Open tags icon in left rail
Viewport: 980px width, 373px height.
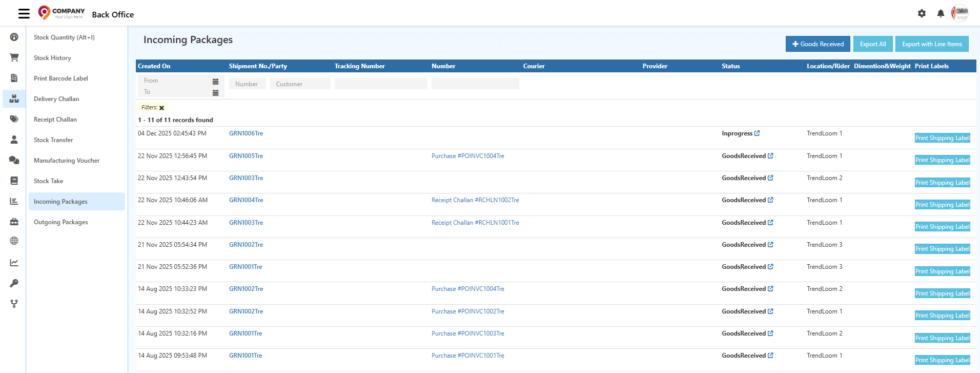click(x=14, y=119)
